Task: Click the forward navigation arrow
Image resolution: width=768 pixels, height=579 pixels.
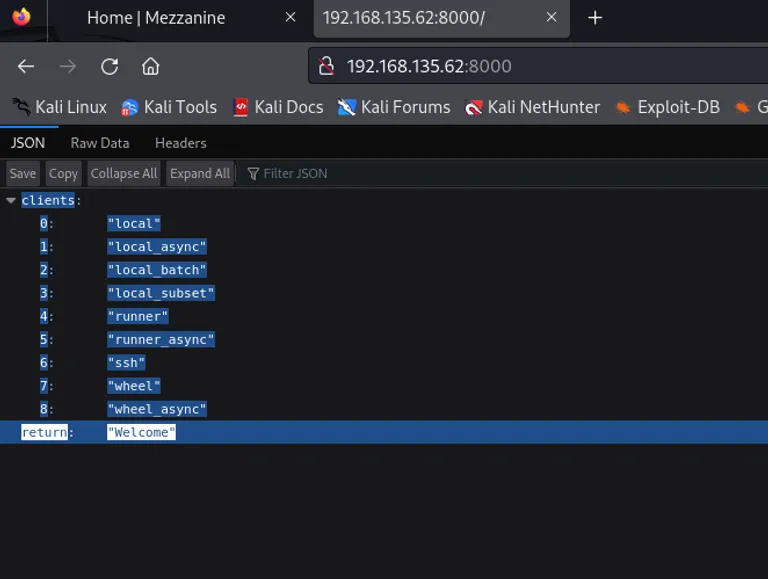Action: [68, 66]
